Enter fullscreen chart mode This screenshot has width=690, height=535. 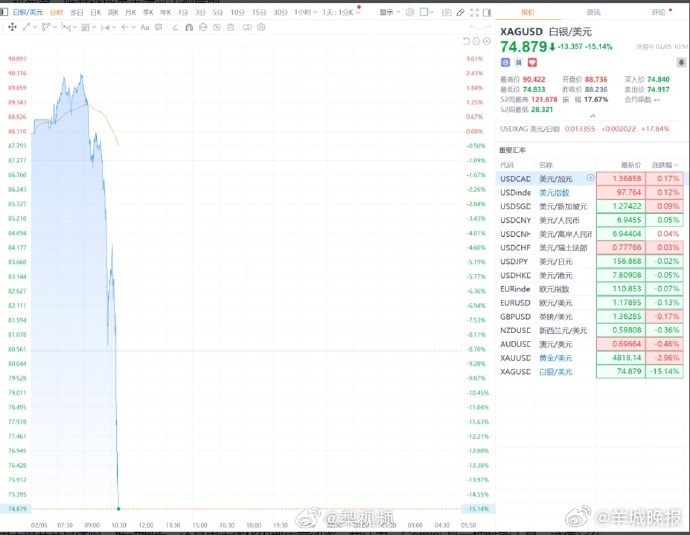pyautogui.click(x=474, y=12)
